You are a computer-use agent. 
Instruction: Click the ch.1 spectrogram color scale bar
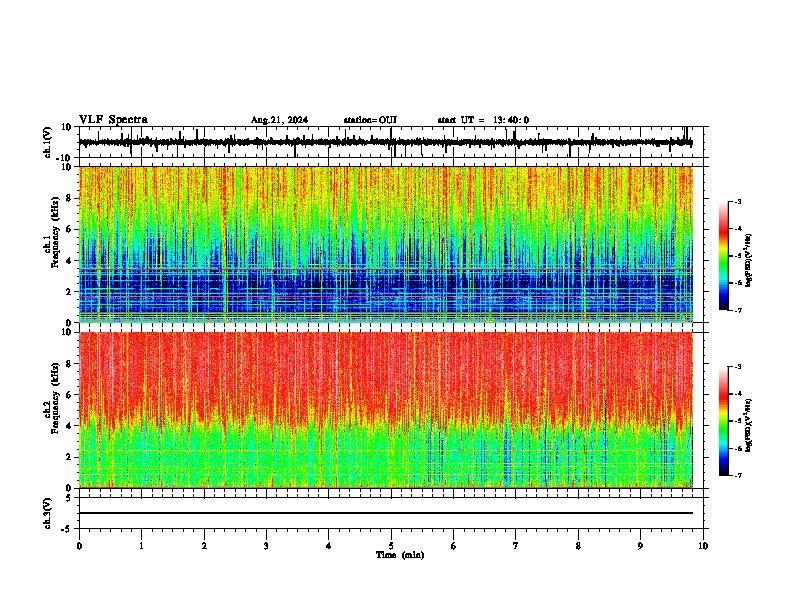723,256
